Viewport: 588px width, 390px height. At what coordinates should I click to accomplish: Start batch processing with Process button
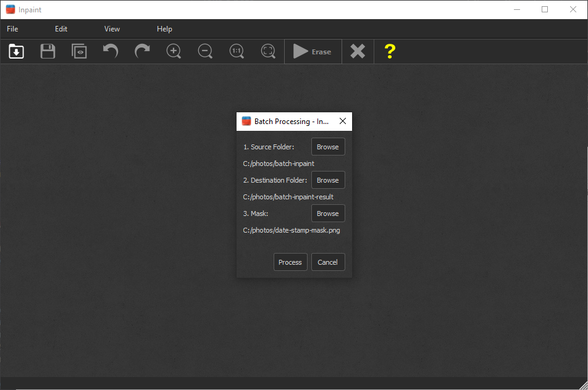290,262
